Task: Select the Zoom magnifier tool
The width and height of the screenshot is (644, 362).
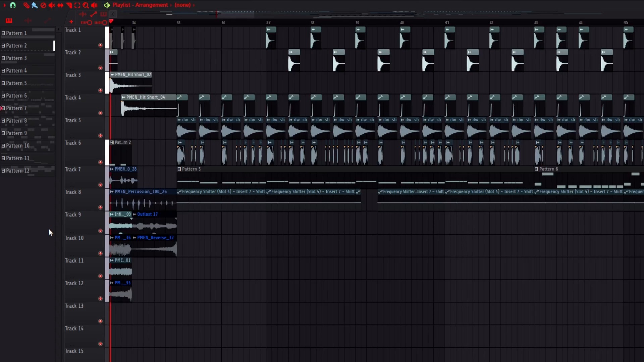Action: 86,5
